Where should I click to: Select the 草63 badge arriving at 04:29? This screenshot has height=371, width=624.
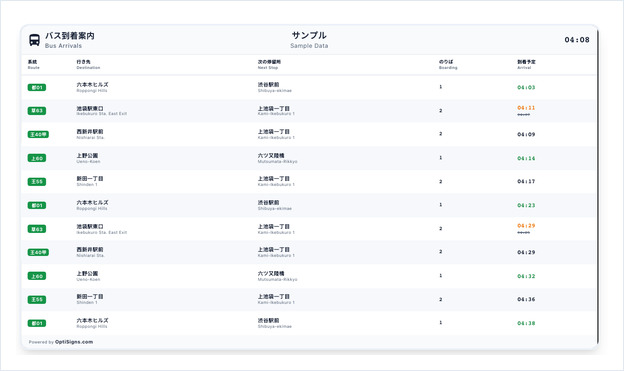click(x=37, y=229)
